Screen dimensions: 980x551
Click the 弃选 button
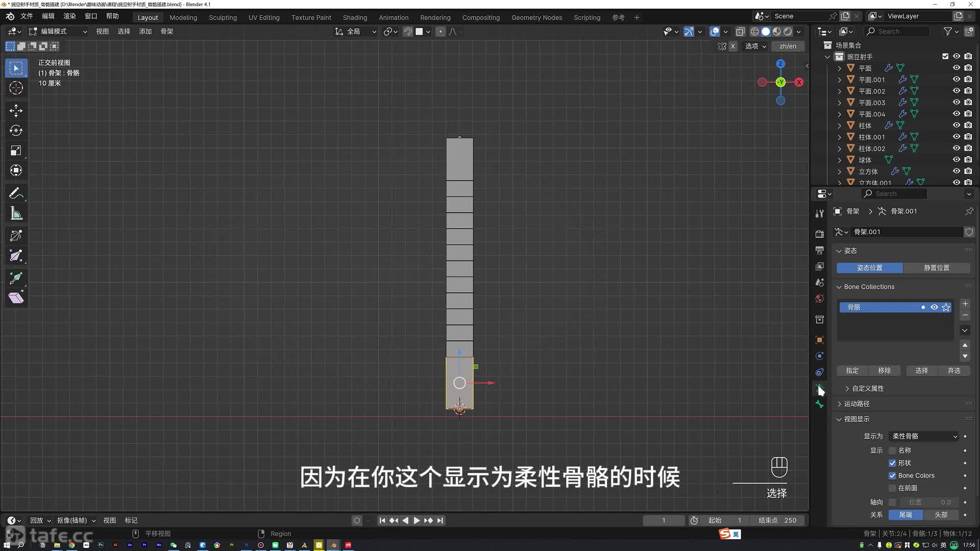(x=954, y=371)
